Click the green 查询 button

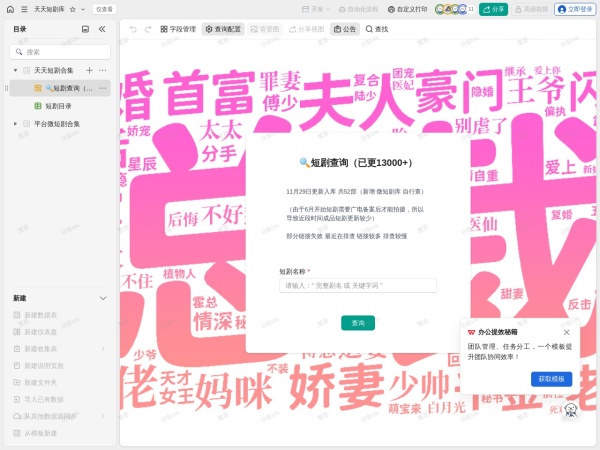[358, 323]
